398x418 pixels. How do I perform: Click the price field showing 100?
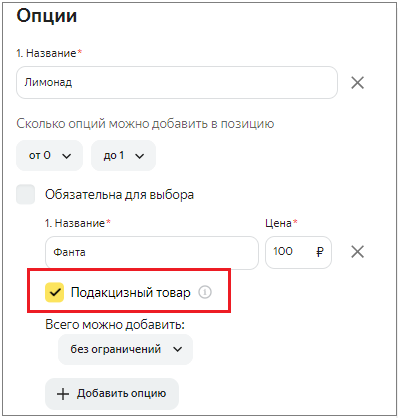[x=298, y=252]
